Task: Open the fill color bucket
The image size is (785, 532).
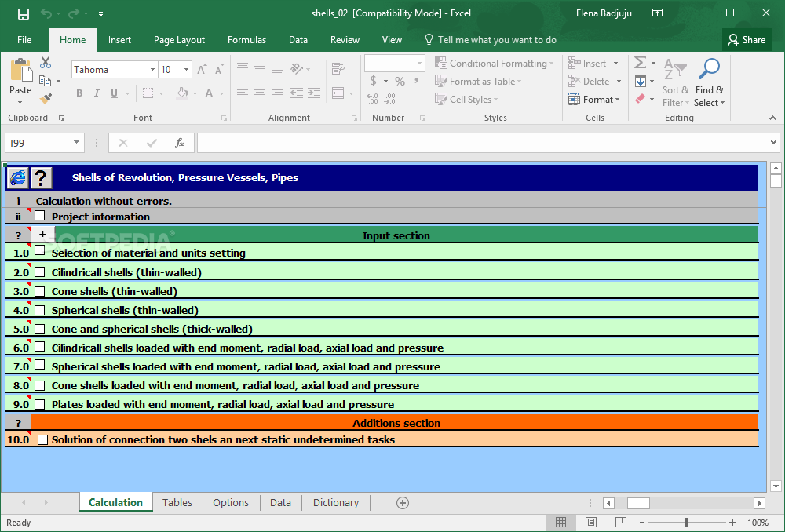Action: 182,93
